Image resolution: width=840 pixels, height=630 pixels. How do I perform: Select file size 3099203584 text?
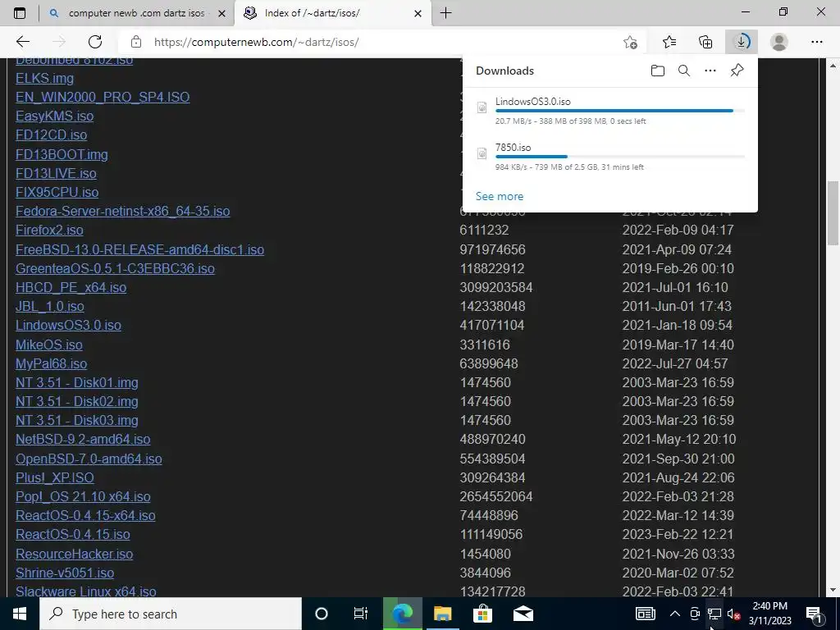click(x=496, y=288)
